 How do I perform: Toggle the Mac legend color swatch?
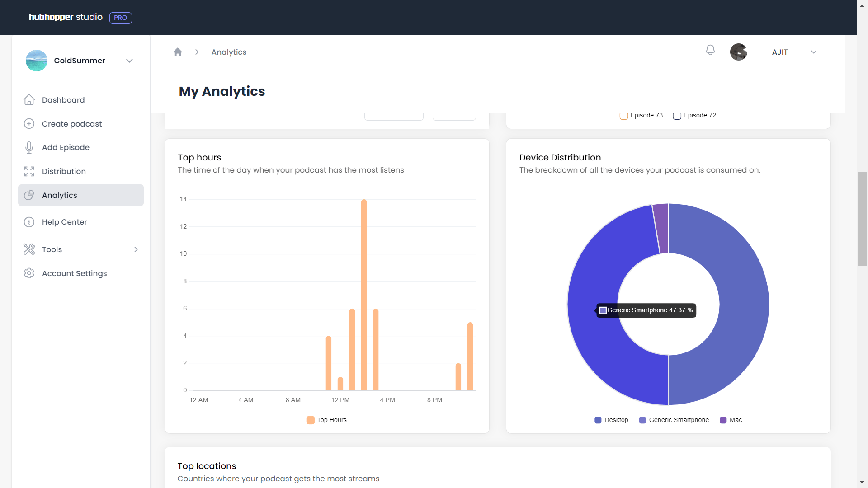pos(723,420)
